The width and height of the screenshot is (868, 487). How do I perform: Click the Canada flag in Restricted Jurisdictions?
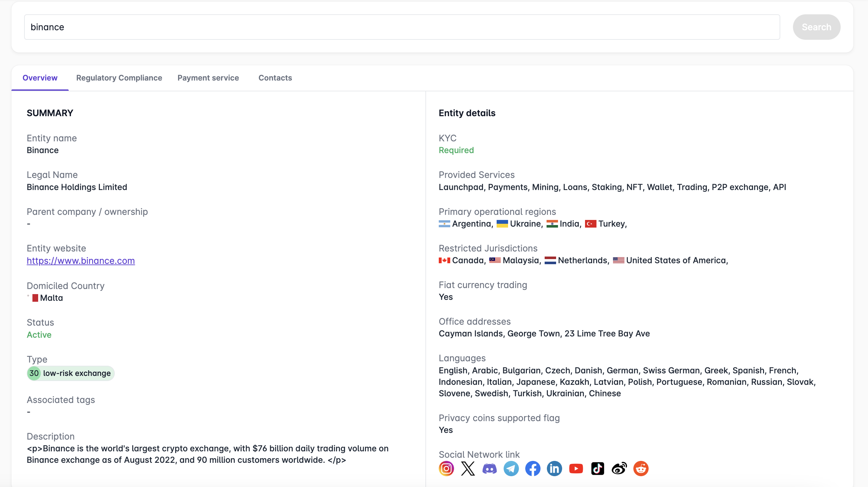click(x=444, y=260)
